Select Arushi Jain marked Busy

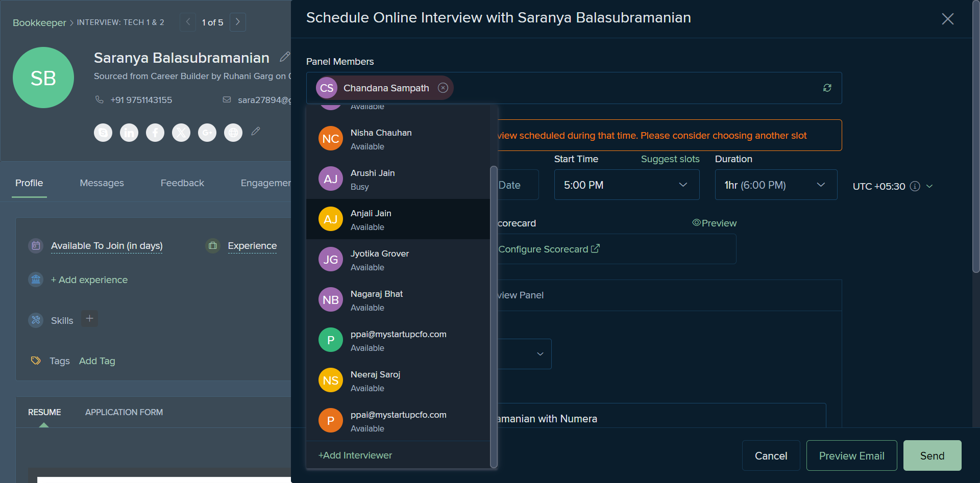(398, 179)
